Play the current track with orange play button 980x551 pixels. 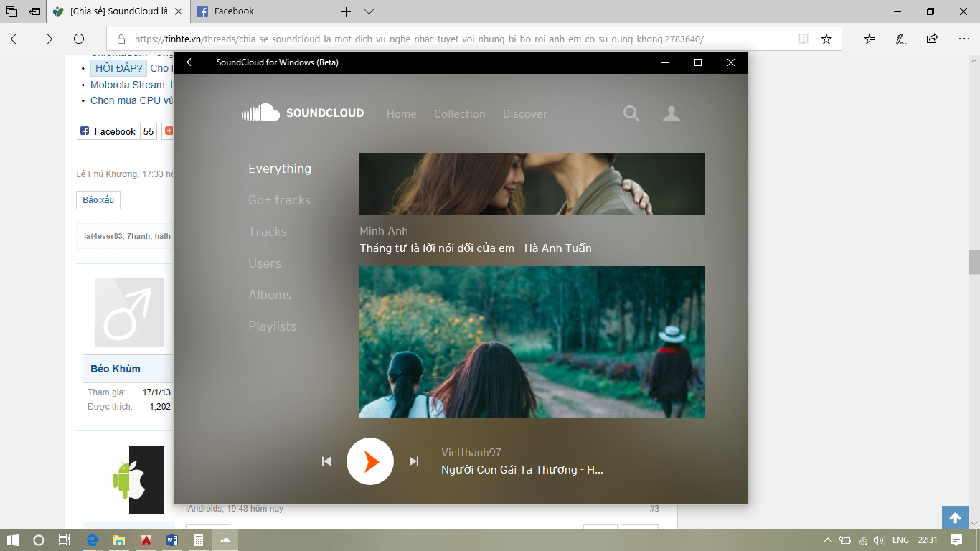[x=370, y=461]
